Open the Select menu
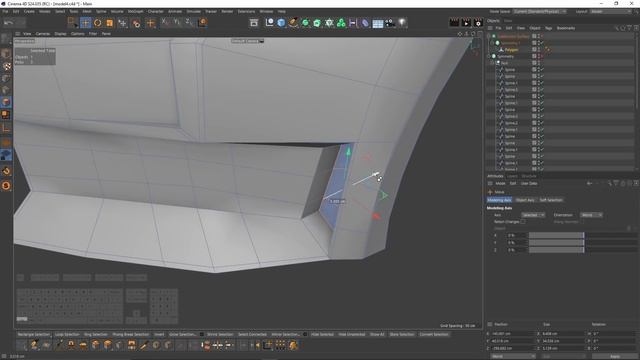The width and height of the screenshot is (640, 360). (60, 11)
